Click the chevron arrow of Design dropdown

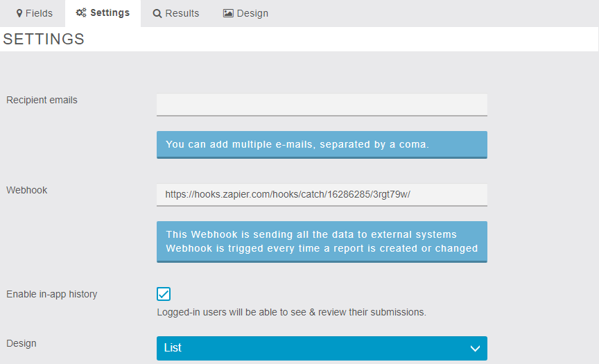(475, 348)
